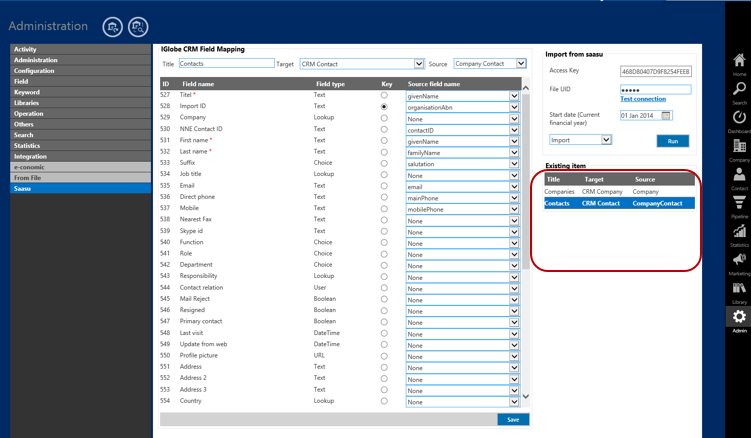Open the start date calendar picker
The height and width of the screenshot is (438, 753).
tap(666, 115)
